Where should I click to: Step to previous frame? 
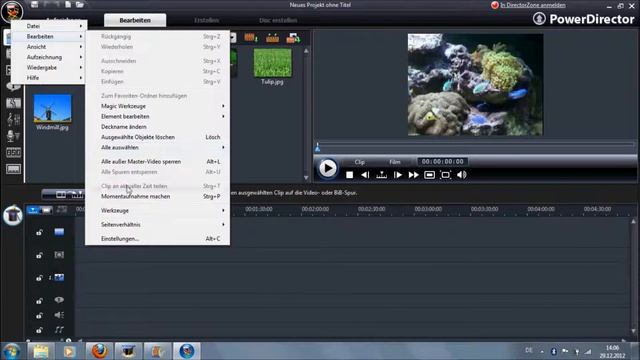365,175
